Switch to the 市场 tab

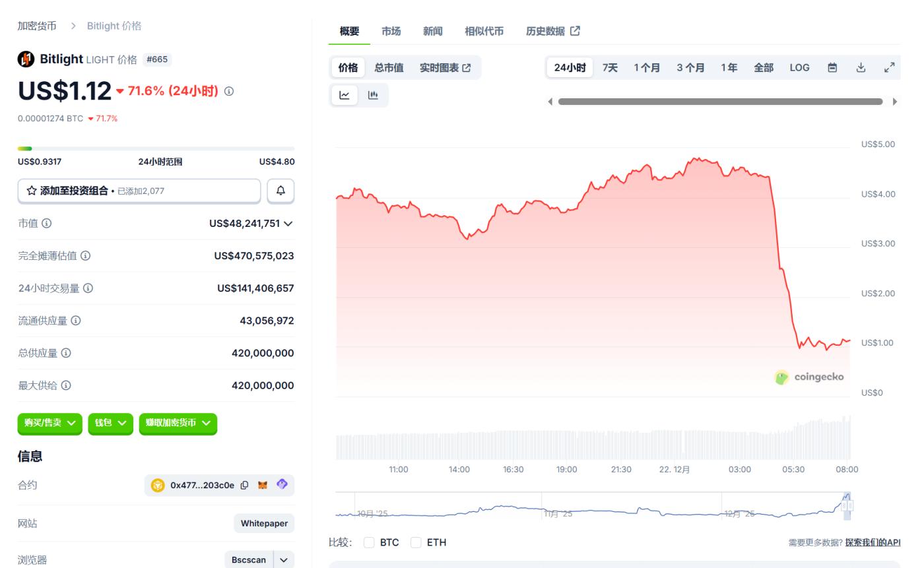tap(391, 31)
